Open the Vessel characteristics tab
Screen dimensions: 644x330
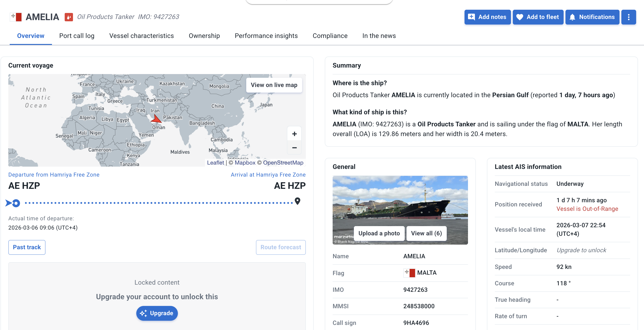pyautogui.click(x=141, y=36)
